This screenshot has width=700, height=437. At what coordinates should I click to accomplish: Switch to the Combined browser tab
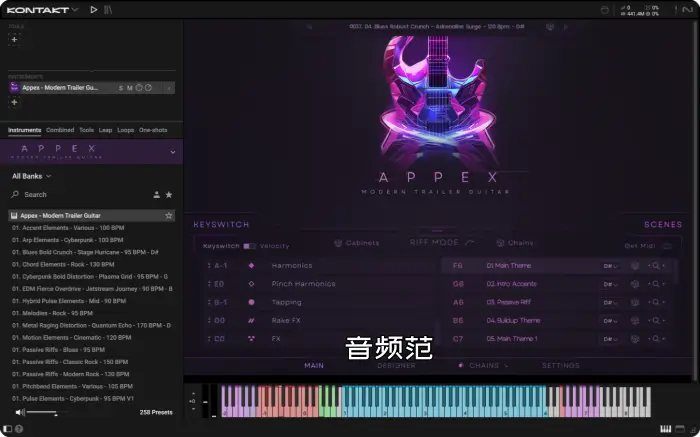pos(60,130)
